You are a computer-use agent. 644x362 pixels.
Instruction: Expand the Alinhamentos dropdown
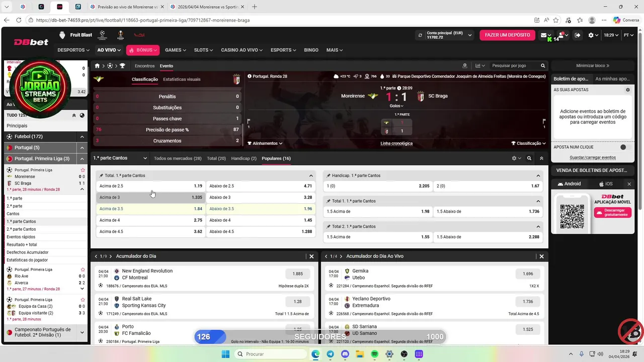(x=265, y=143)
